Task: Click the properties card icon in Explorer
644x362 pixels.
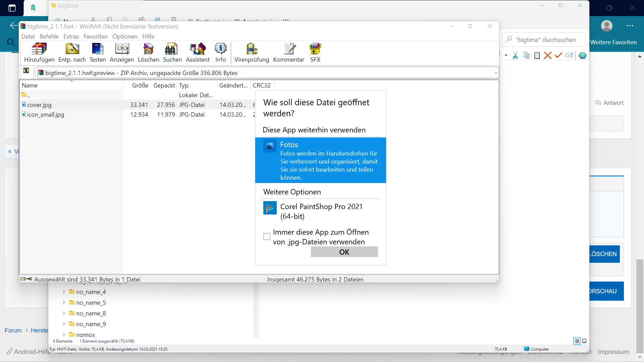Action: pos(569,56)
